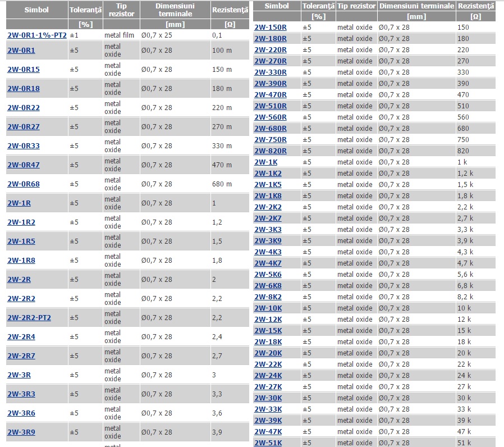Select the 2W-270R link
Image resolution: width=504 pixels, height=447 pixels.
click(x=271, y=61)
